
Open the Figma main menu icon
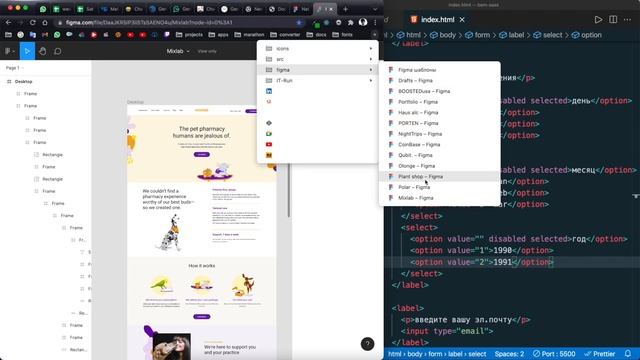pos(9,51)
